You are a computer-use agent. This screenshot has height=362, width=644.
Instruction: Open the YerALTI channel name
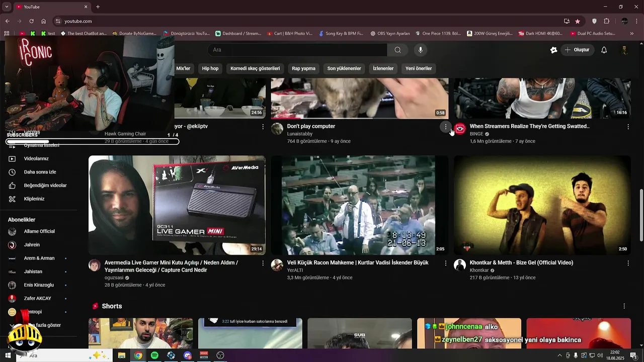click(x=295, y=270)
